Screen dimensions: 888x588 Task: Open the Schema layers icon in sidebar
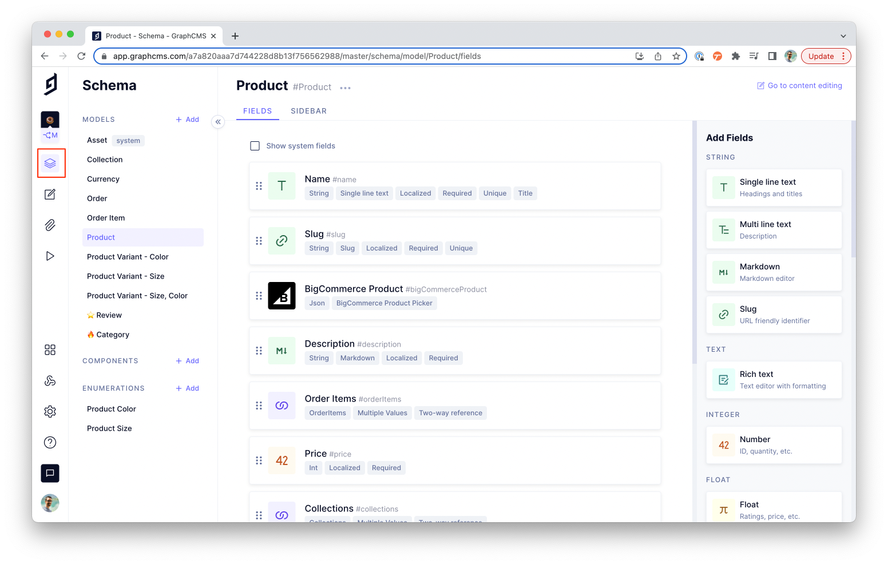click(50, 163)
